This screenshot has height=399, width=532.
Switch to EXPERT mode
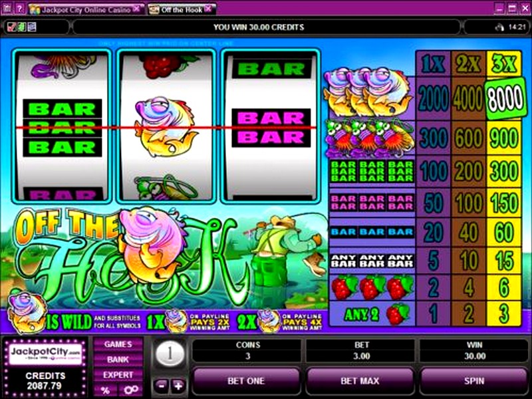pyautogui.click(x=118, y=375)
